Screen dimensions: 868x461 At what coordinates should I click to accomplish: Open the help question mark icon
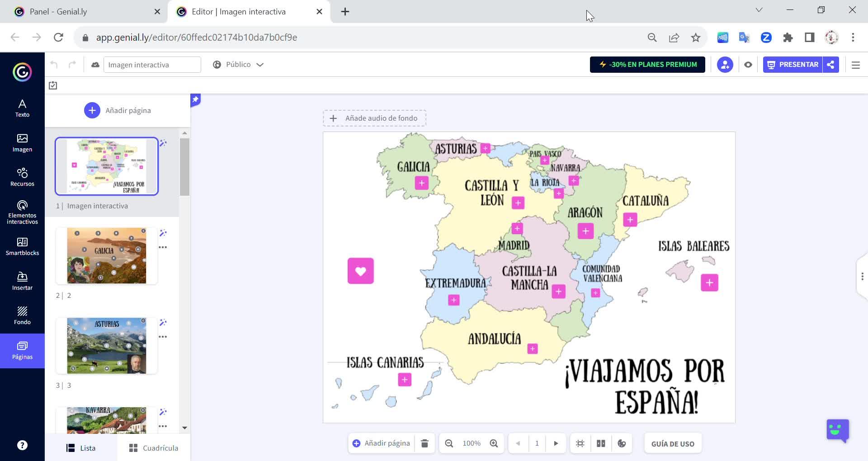[22, 445]
